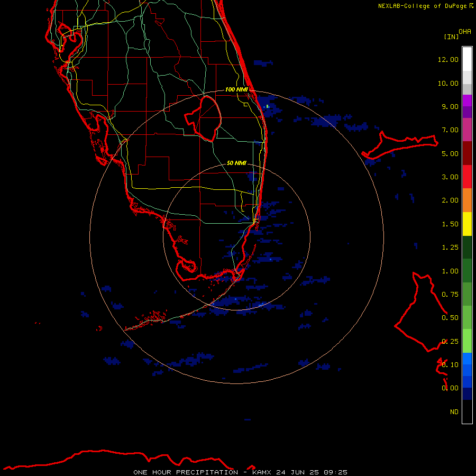The image size is (476, 476).
Task: Click the 0.50 legend value
Action: coord(450,318)
